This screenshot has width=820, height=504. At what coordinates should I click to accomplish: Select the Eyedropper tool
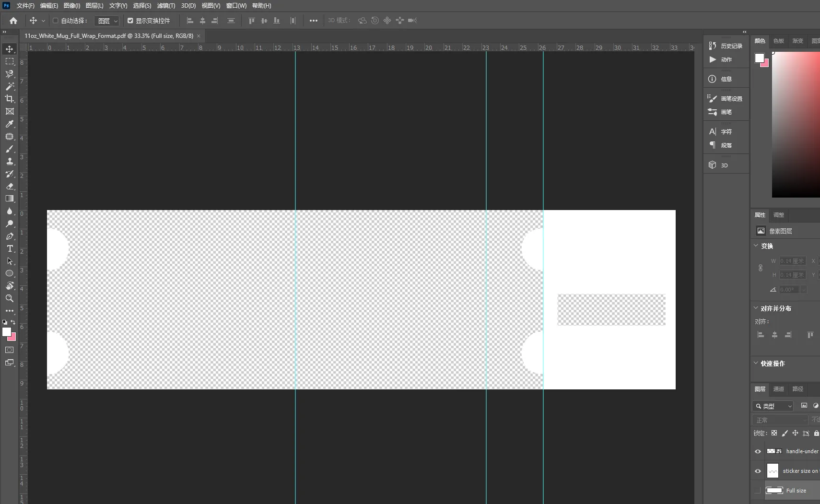(10, 124)
